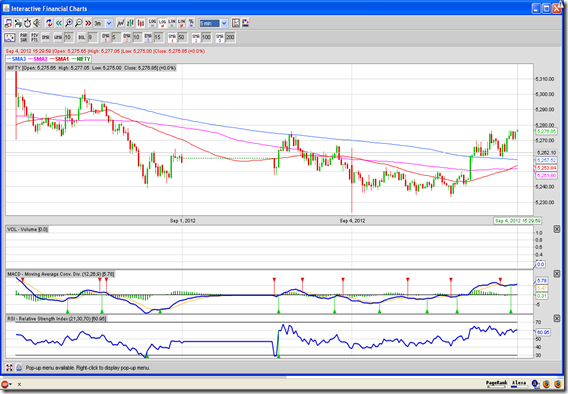568x394 pixels.
Task: Close the Volume panel
Action: (x=557, y=229)
